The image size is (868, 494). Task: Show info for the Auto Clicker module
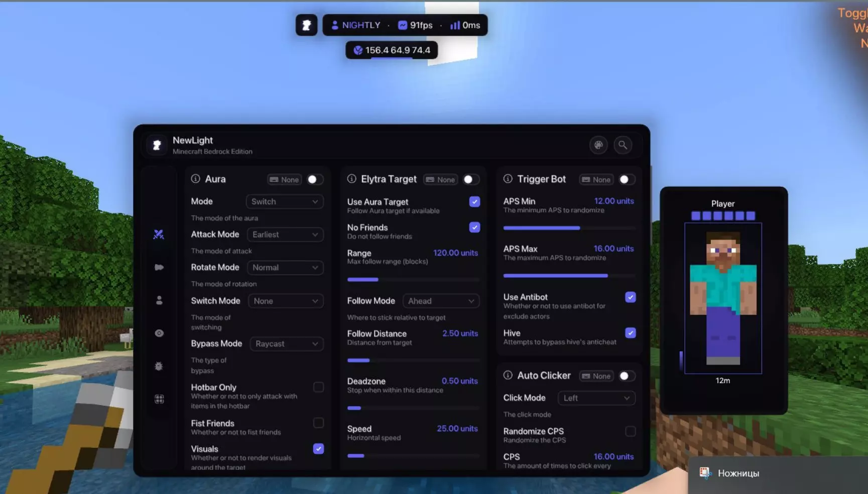[x=508, y=375]
